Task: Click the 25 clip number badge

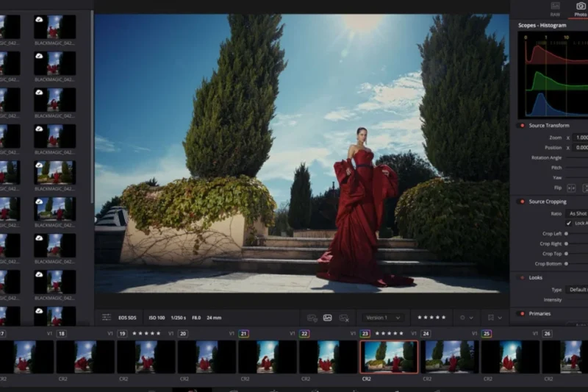Action: coord(487,333)
